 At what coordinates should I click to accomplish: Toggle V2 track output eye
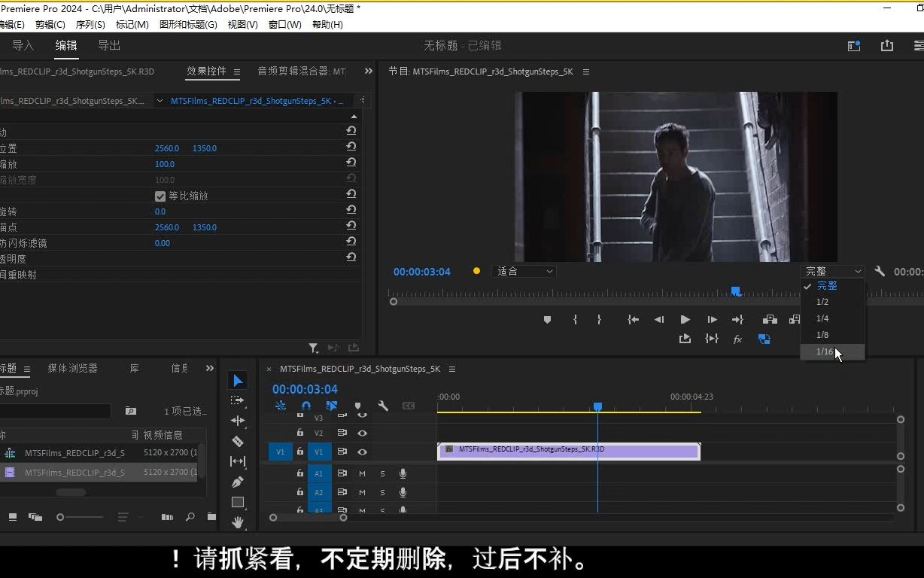click(362, 433)
